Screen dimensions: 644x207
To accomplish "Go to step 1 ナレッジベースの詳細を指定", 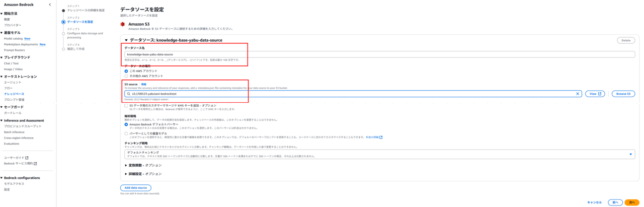I will [86, 10].
